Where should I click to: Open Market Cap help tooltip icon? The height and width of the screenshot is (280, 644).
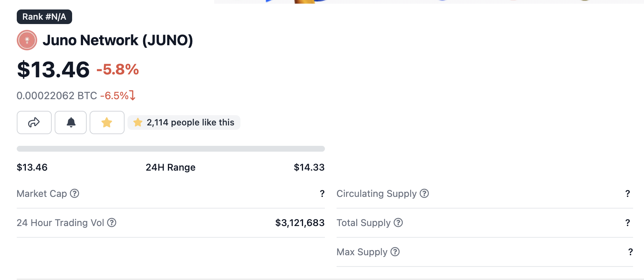click(x=75, y=194)
